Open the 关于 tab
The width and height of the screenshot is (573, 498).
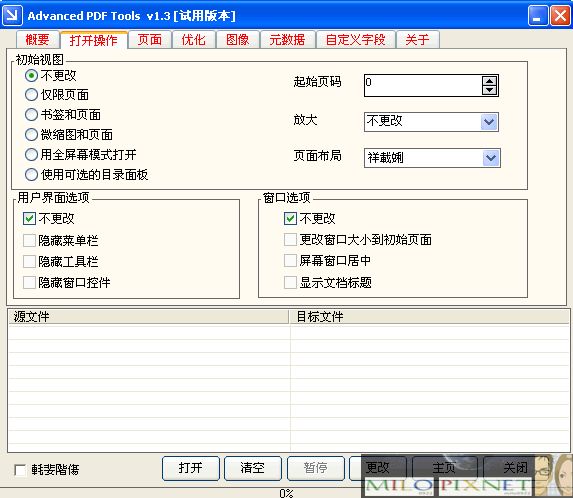pos(418,39)
